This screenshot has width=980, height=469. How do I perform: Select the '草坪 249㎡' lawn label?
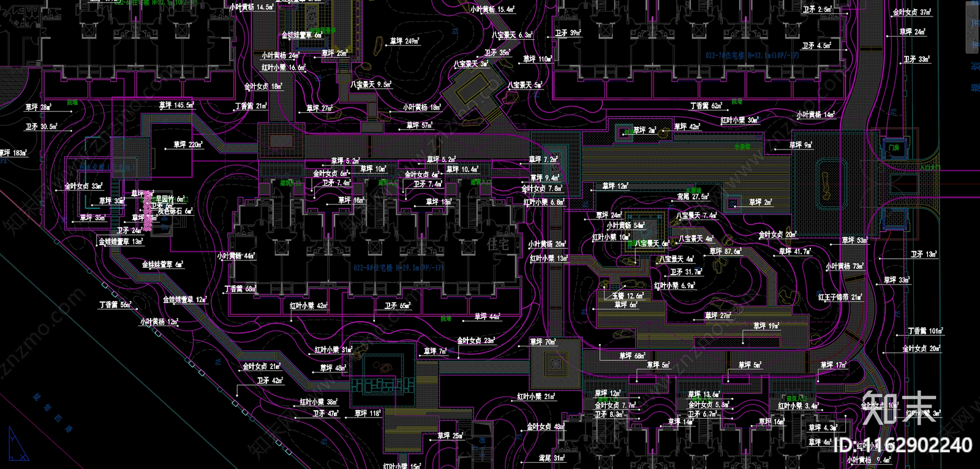tap(404, 41)
